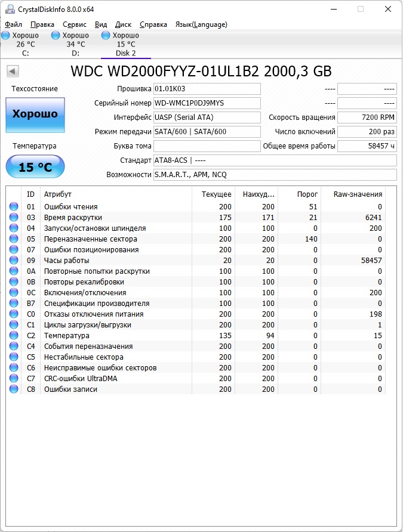Click status icon for Спецификации производителя row
Image resolution: width=403 pixels, height=532 pixels.
point(14,303)
